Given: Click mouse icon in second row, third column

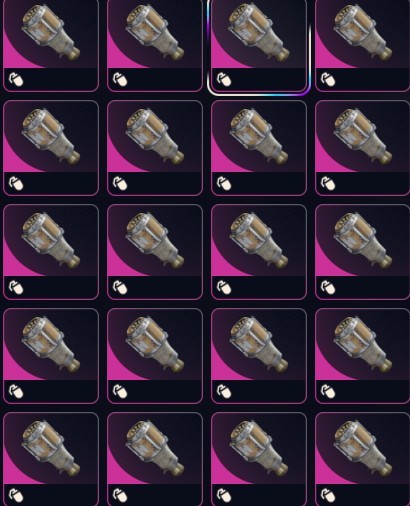Looking at the screenshot, I should (x=224, y=183).
